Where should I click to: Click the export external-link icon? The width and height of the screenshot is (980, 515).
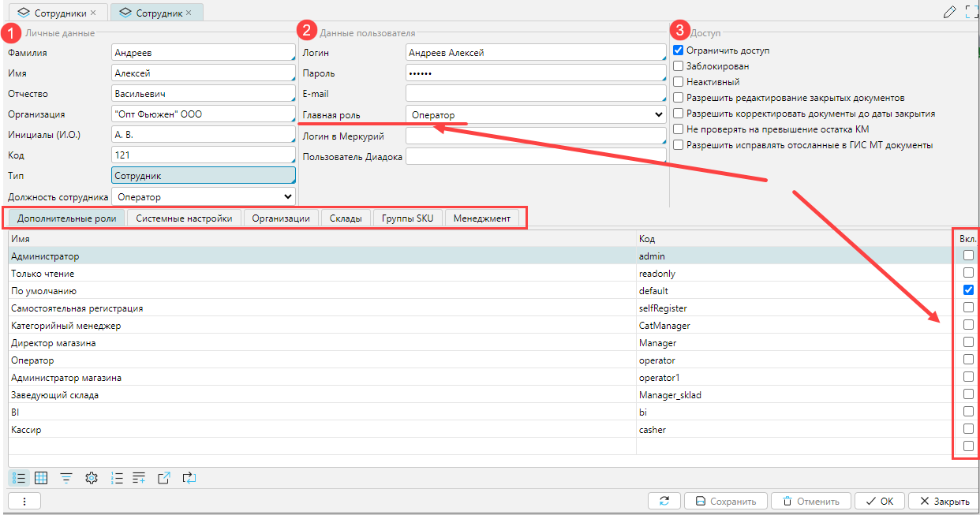[164, 478]
